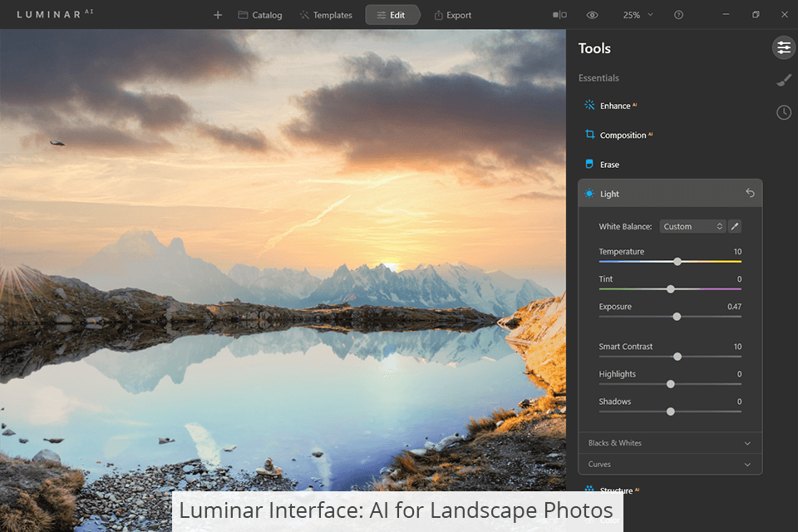
Task: Click the plus add image icon
Action: tap(218, 15)
